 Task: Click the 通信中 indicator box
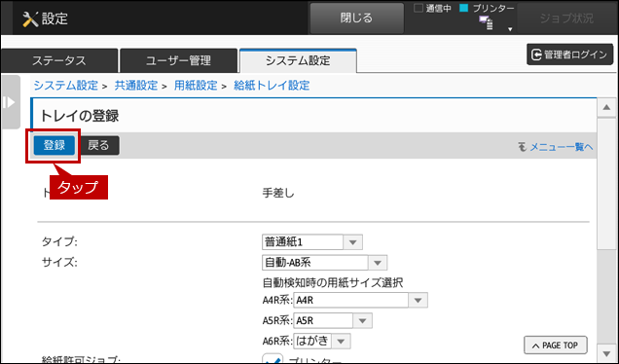click(x=419, y=8)
